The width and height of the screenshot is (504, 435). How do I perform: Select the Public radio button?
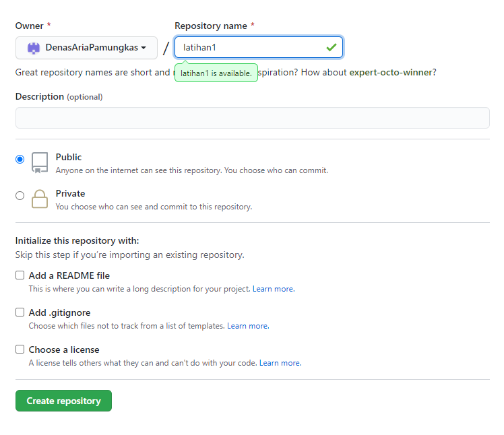pyautogui.click(x=20, y=159)
